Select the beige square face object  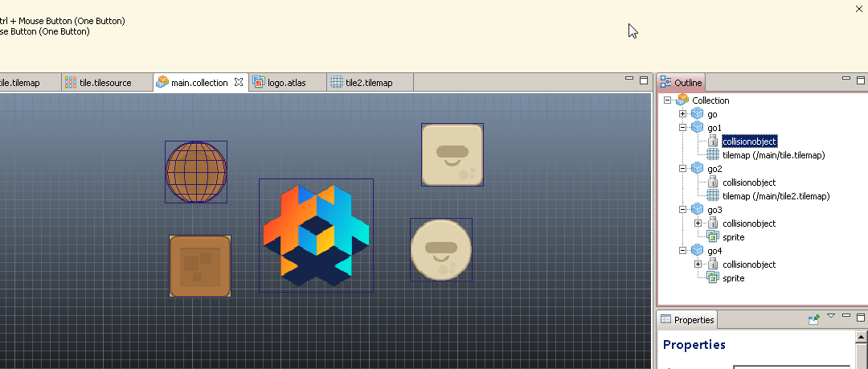452,154
